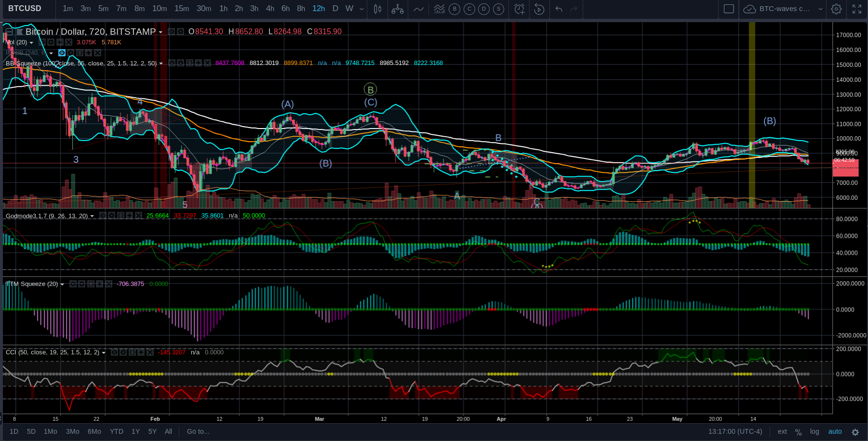Redo the last chart action
Image resolution: width=868 pixels, height=441 pixels.
point(574,9)
